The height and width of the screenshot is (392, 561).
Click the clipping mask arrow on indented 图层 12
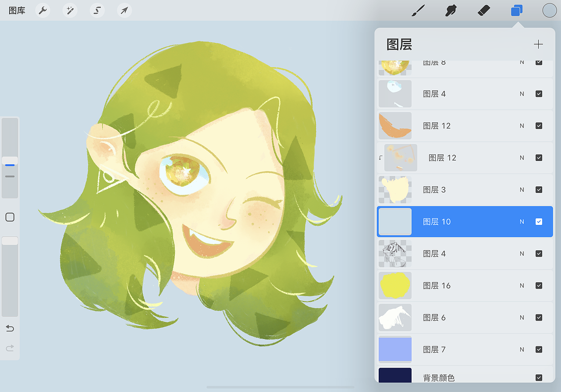point(380,158)
